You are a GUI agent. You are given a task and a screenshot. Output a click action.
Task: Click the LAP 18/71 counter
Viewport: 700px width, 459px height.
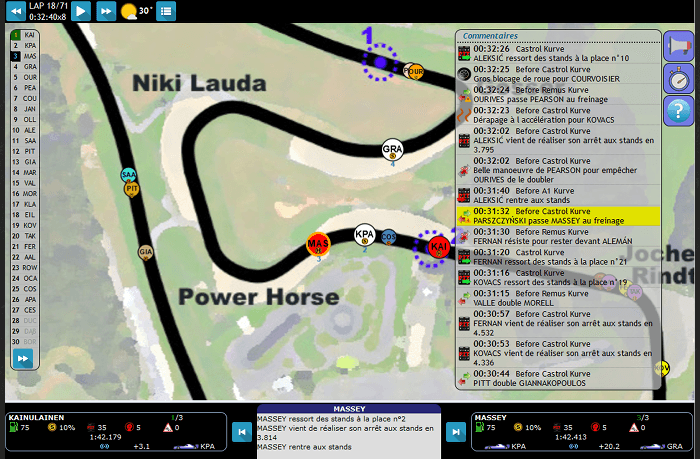48,6
